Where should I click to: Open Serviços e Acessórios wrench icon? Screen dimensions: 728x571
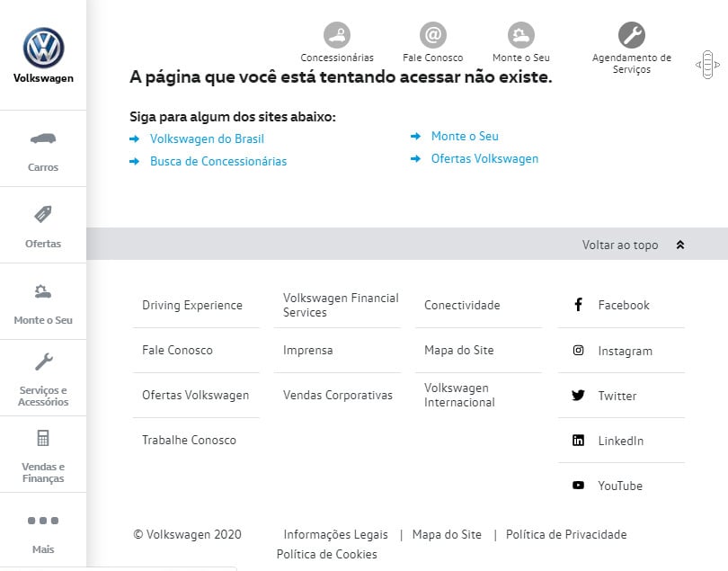click(x=44, y=361)
